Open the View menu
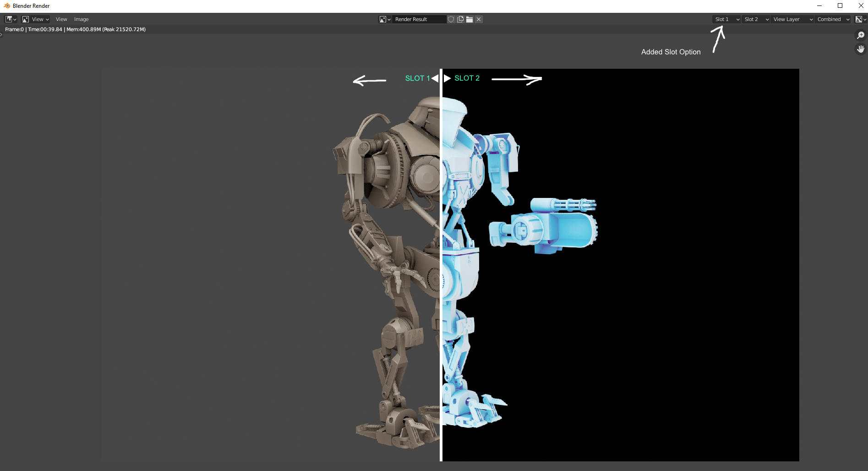The width and height of the screenshot is (868, 471). point(61,19)
